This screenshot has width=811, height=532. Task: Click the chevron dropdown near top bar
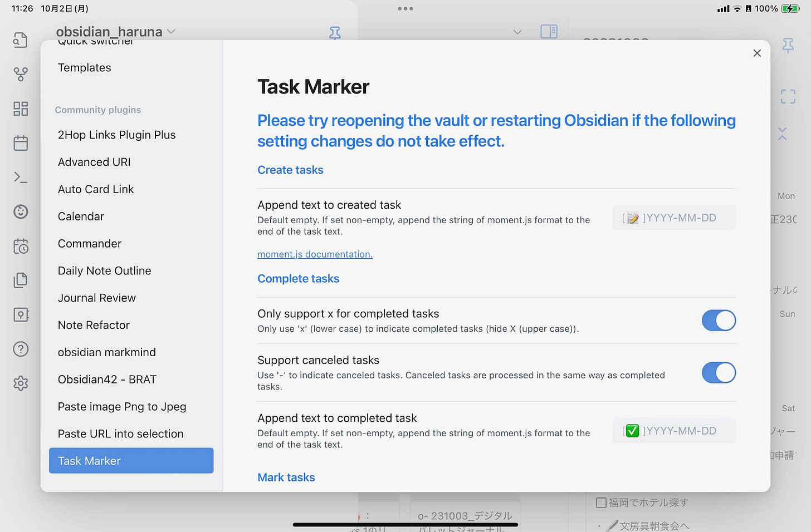point(517,32)
